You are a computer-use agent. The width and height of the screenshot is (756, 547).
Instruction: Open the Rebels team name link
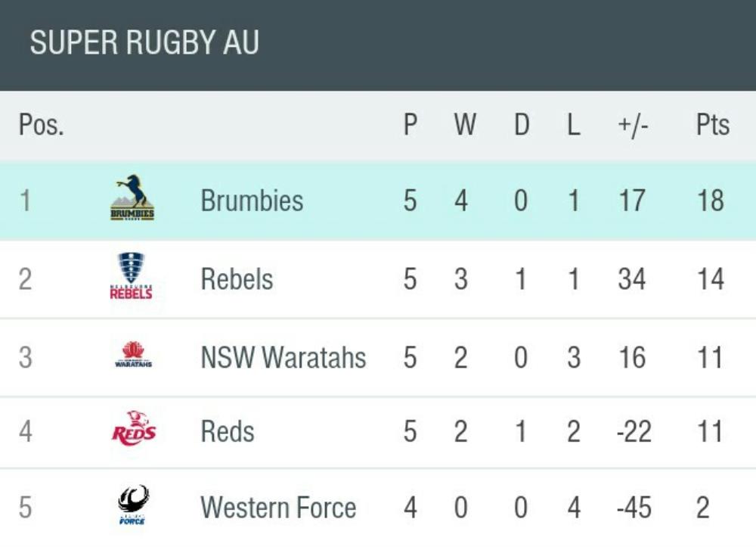237,279
